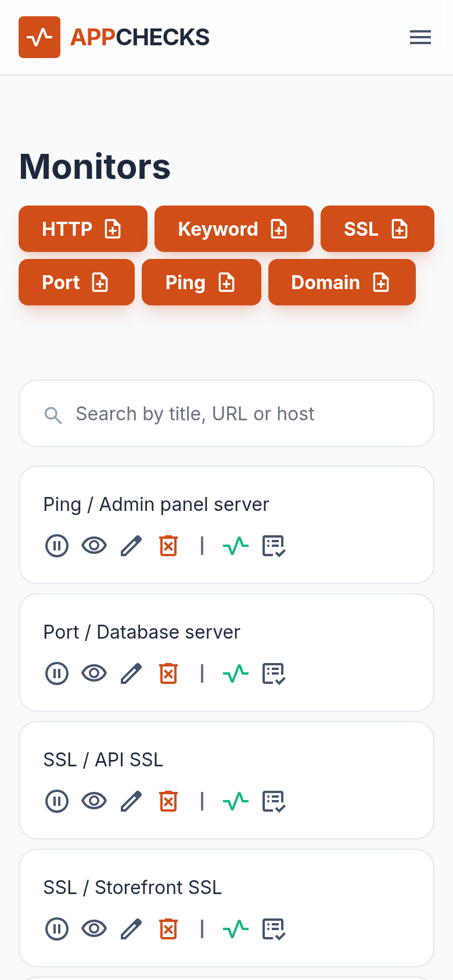Open checklist log for Database server
453x980 pixels.
pos(274,673)
